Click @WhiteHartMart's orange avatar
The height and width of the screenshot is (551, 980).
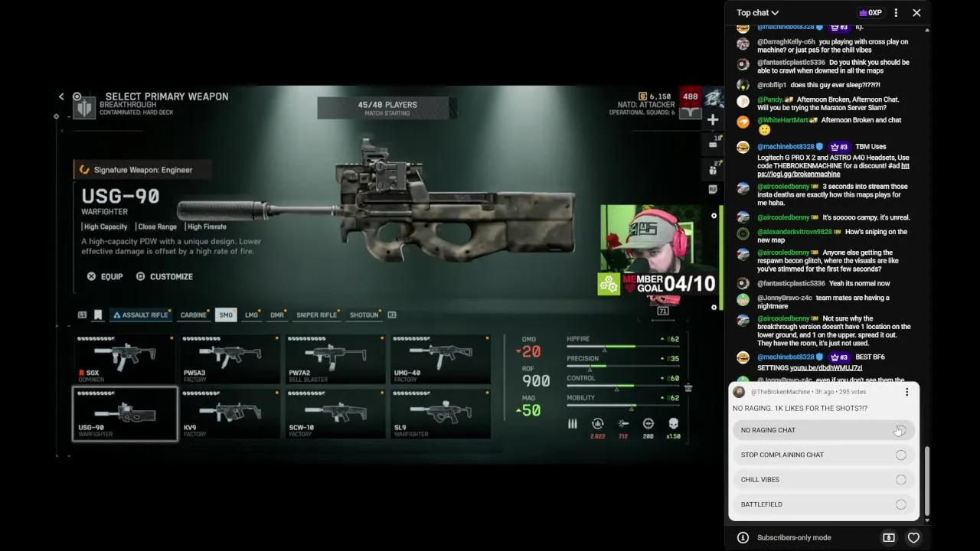743,122
